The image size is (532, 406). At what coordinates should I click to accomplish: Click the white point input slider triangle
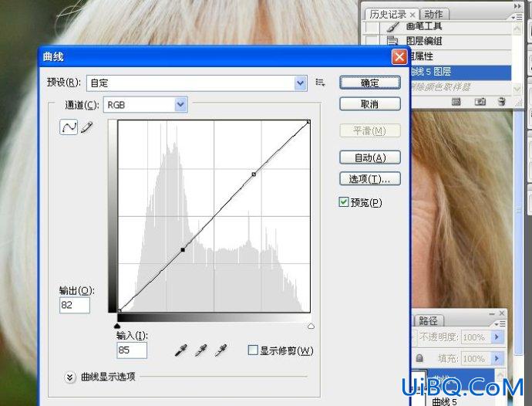click(x=311, y=326)
